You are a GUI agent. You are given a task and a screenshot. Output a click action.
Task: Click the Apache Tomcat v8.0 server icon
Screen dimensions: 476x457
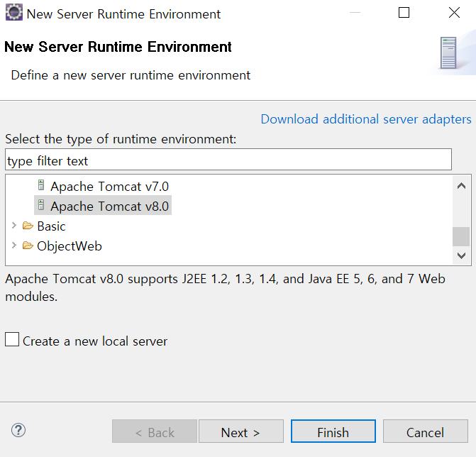tap(41, 205)
